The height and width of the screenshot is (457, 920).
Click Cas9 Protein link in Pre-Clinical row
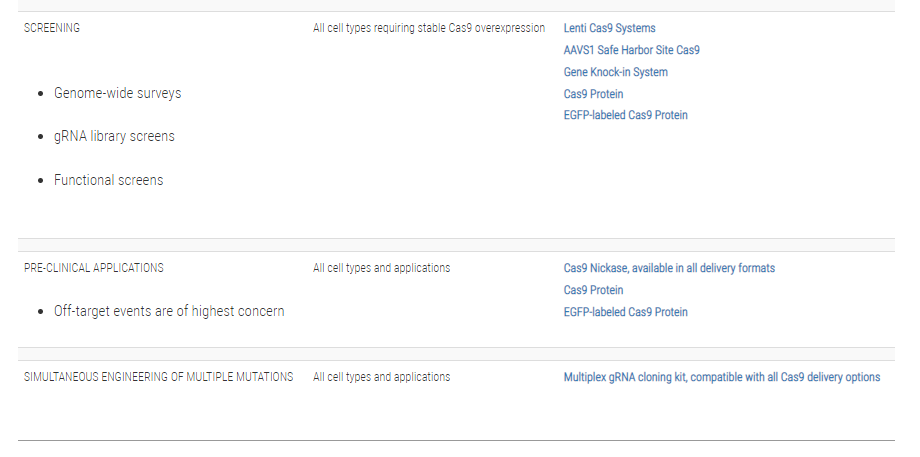593,290
